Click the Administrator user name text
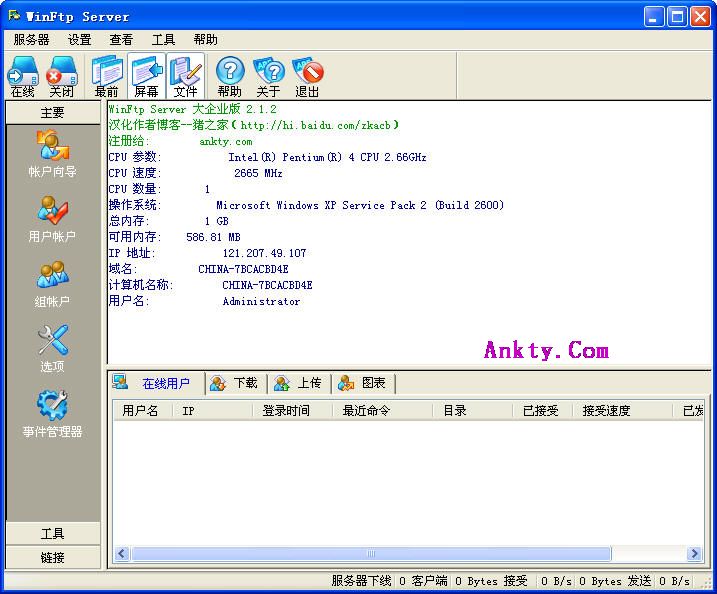Screen dimensions: 717x594 [x=261, y=301]
